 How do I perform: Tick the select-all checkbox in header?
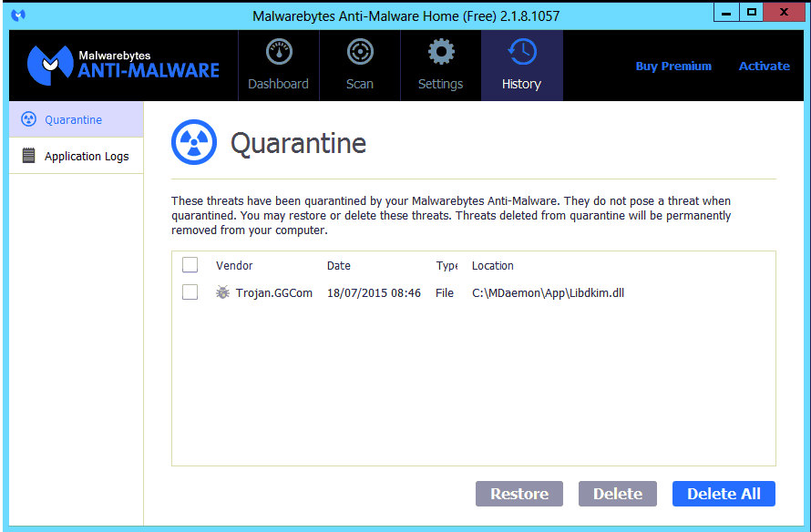[x=190, y=265]
